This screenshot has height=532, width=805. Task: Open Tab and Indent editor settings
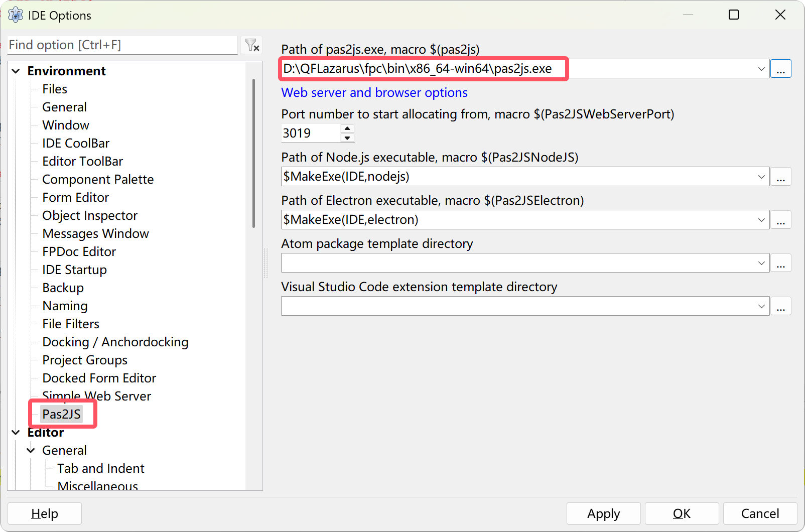(x=101, y=469)
